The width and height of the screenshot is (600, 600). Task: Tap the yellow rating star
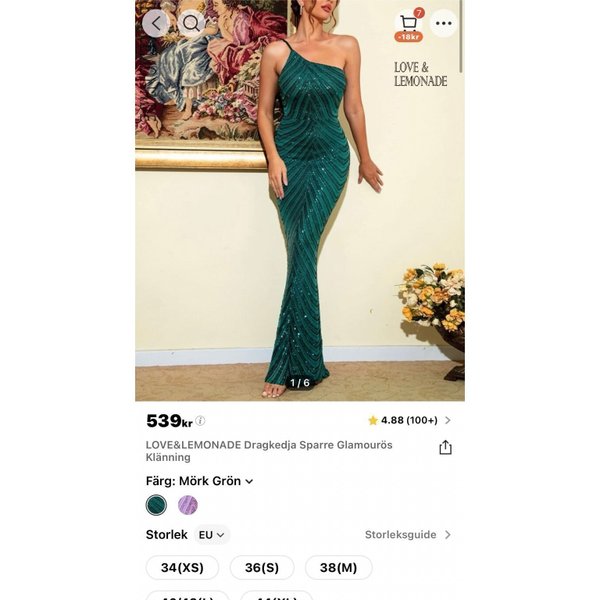point(373,421)
